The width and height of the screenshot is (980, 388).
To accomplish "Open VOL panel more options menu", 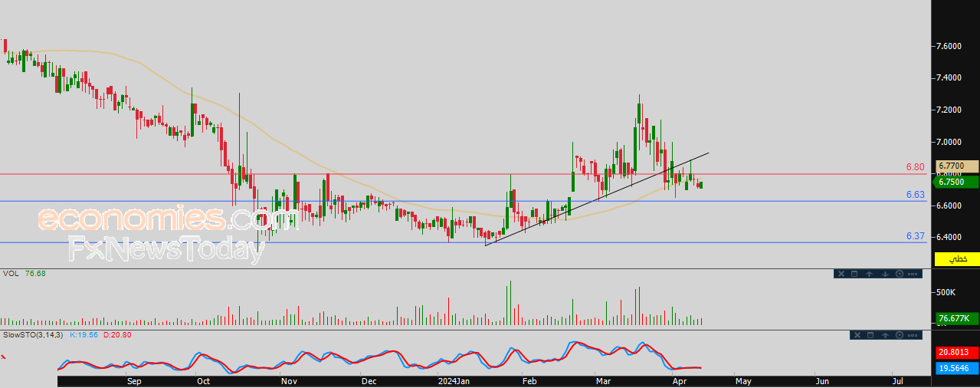I will coord(913,275).
